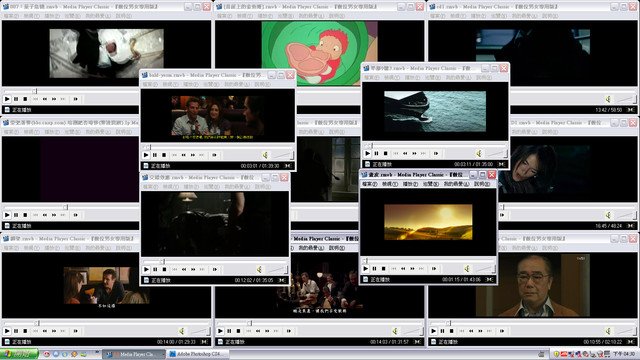640x360 pixels.
Task: Pause the bald-yesm.rmvb window video
Action: click(155, 155)
